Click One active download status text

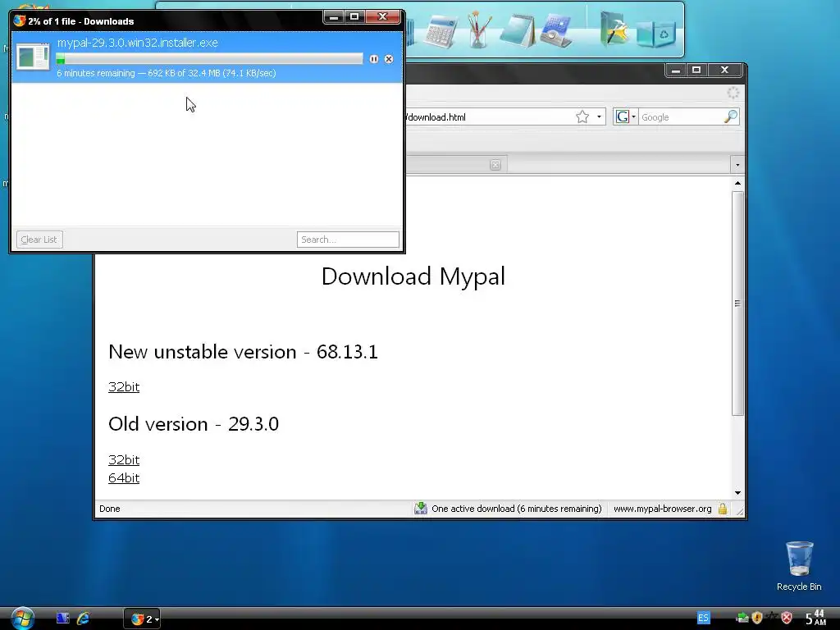(517, 509)
